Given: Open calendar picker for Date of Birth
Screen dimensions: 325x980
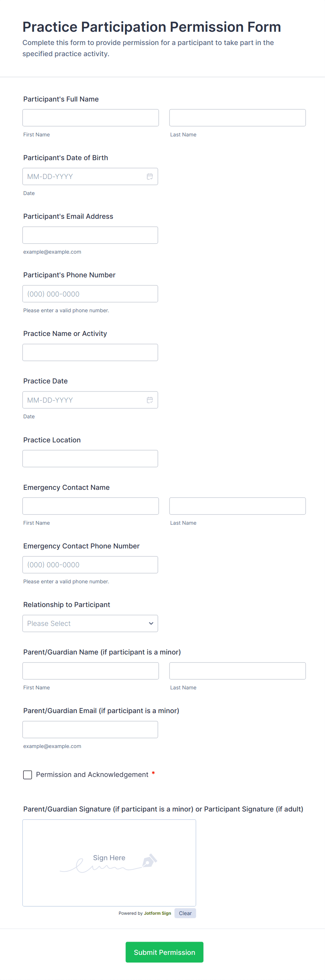Looking at the screenshot, I should (x=150, y=177).
